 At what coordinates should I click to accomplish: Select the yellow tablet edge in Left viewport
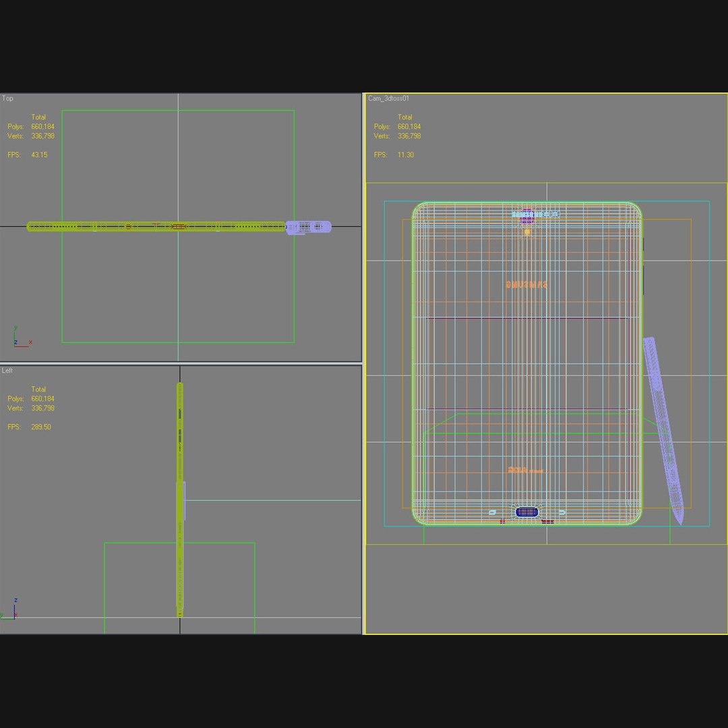pos(180,499)
